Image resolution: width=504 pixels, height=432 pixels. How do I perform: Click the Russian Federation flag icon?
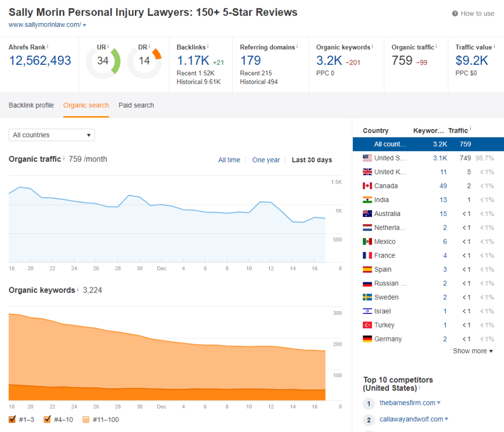(367, 283)
